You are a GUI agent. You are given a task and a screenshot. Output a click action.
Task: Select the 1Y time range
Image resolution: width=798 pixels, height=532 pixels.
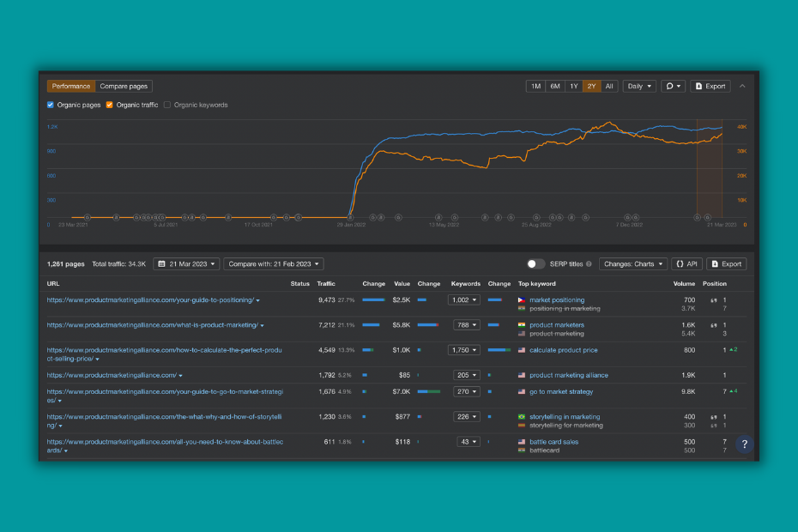pyautogui.click(x=573, y=86)
